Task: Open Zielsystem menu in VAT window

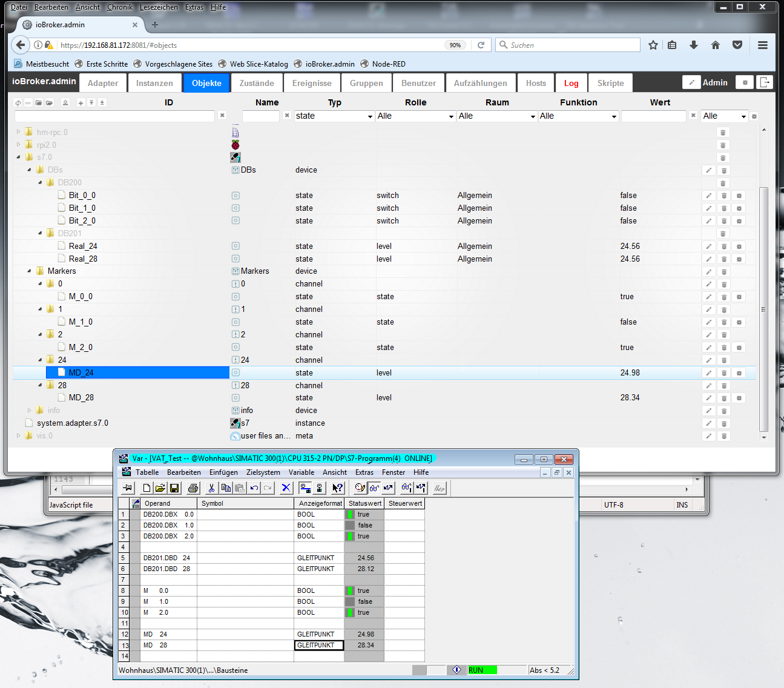Action: tap(263, 472)
